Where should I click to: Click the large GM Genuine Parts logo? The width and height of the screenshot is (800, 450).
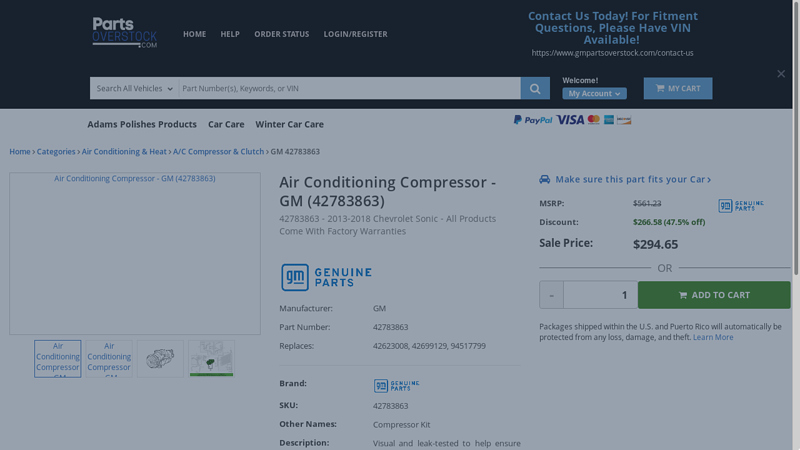326,277
